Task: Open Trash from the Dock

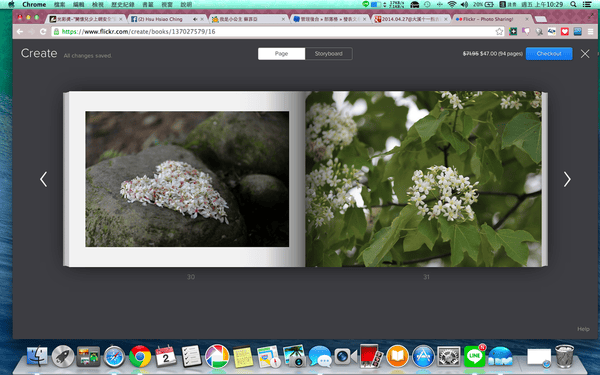Action: tap(564, 357)
